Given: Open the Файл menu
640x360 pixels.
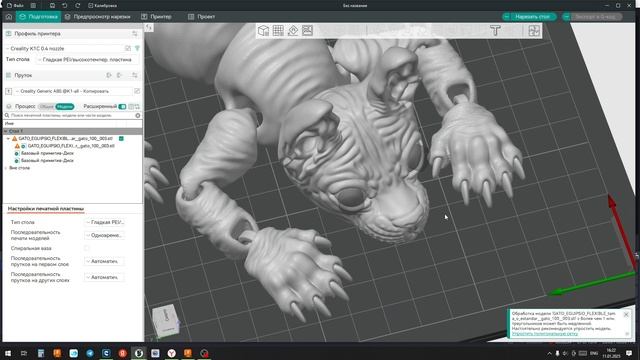Looking at the screenshot, I should click(16, 6).
